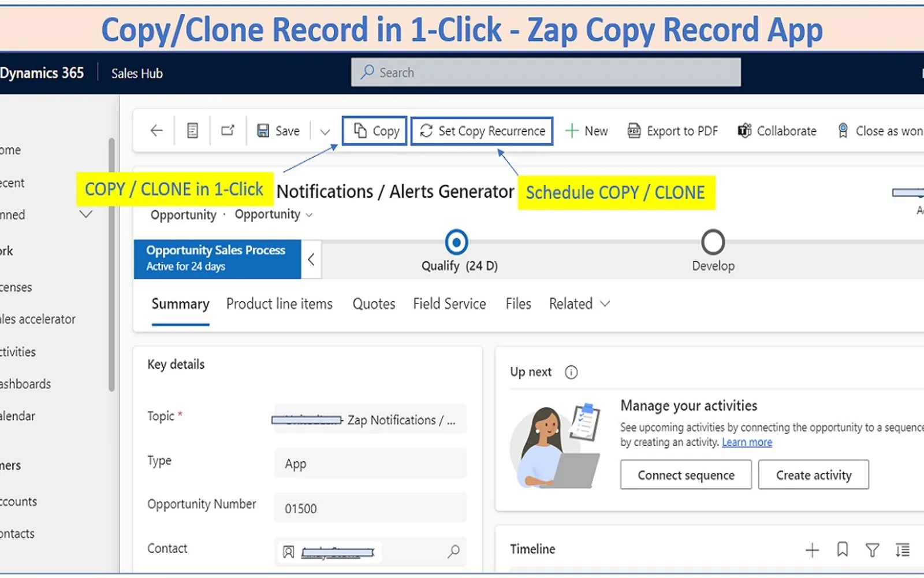
Task: Open Activities in left navigation
Action: point(18,351)
